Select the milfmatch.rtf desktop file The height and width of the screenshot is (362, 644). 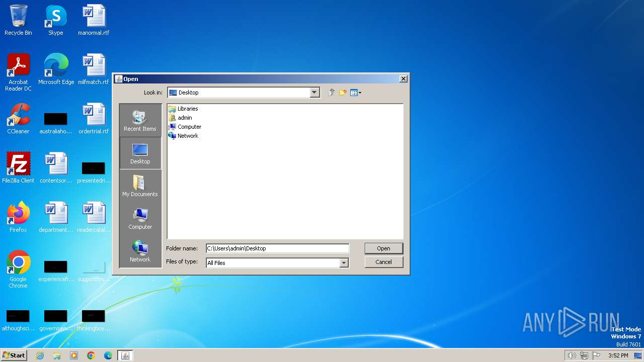pyautogui.click(x=94, y=69)
